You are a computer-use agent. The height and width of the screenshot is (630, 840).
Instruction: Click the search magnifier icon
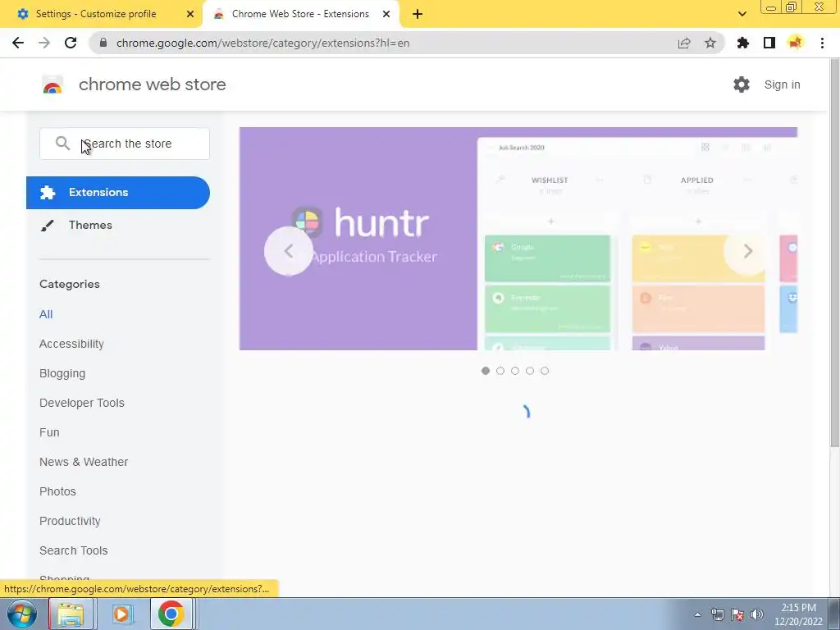(62, 143)
